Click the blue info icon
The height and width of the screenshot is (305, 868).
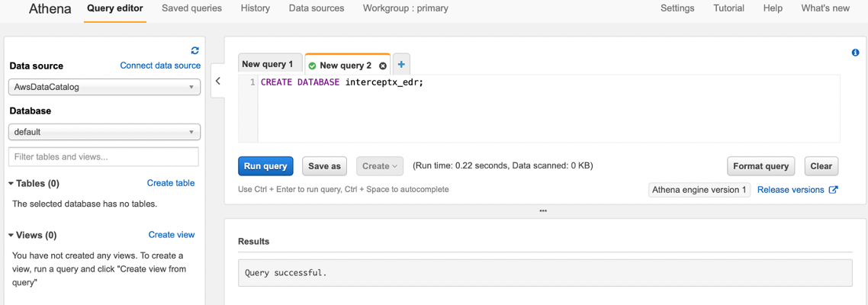(x=855, y=53)
